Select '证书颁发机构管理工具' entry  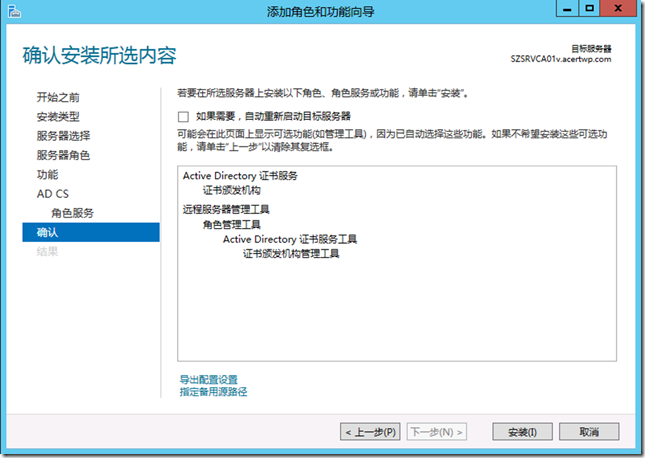[x=291, y=254]
